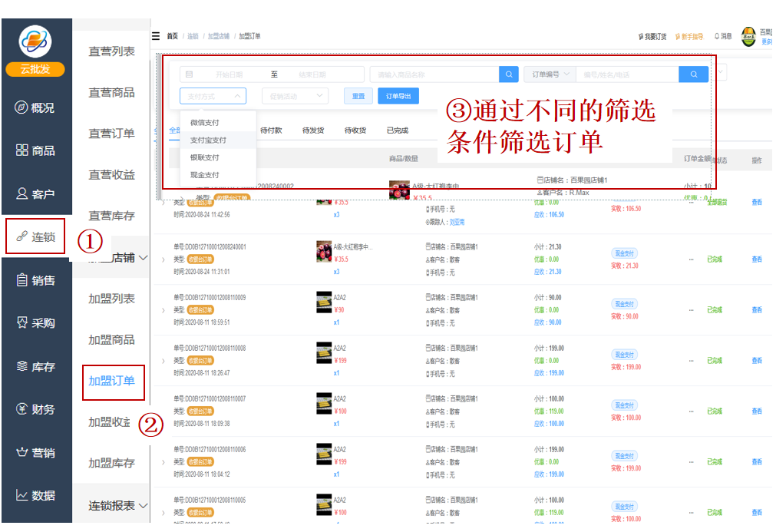Open the 营销 marketing sidebar item

coord(35,452)
